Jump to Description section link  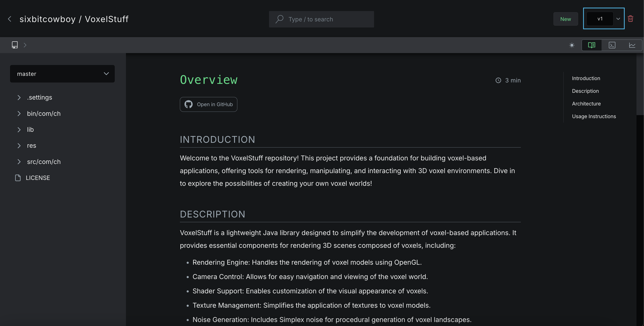tap(585, 91)
